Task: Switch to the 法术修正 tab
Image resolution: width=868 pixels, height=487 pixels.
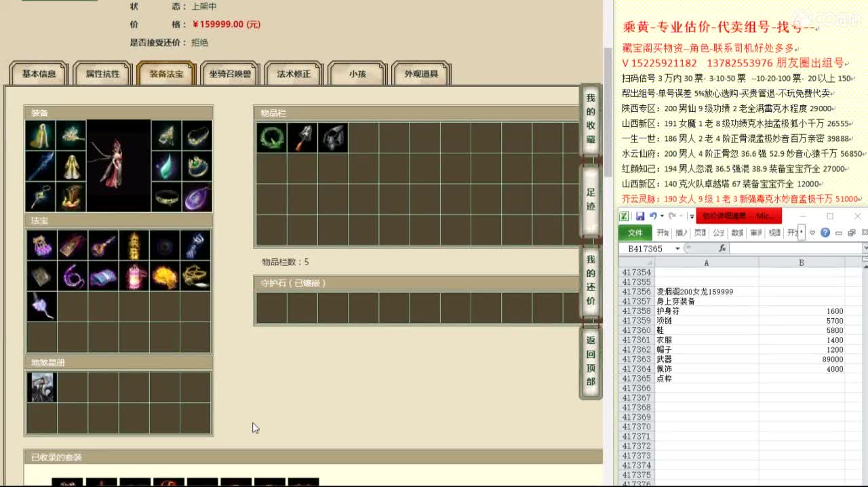Action: pos(294,74)
